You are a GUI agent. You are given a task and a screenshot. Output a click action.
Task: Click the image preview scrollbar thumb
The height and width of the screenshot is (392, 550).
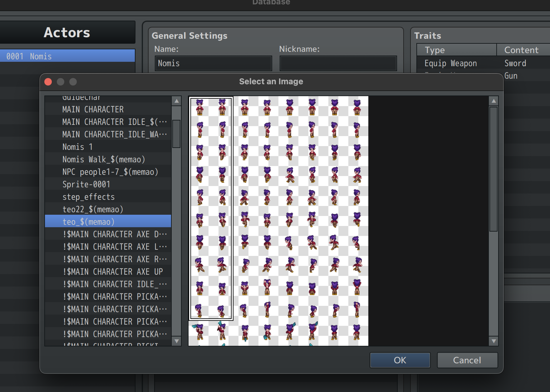(x=494, y=169)
